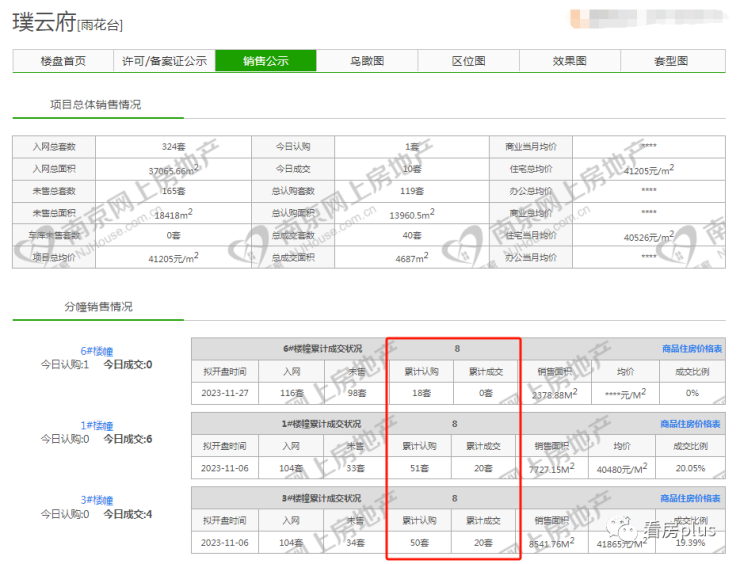Click the 20.05% transaction ratio cell

pyautogui.click(x=690, y=468)
